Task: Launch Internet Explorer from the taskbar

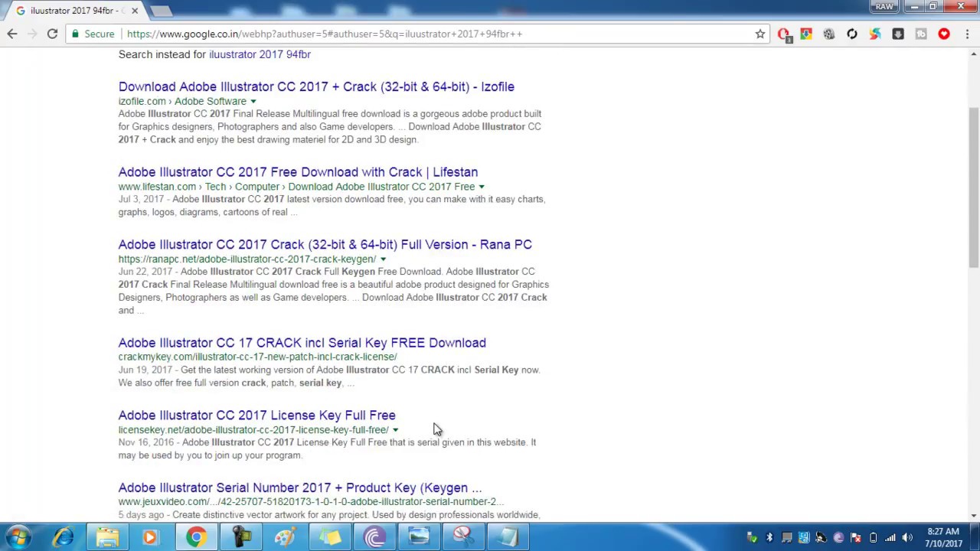Action: click(x=64, y=537)
